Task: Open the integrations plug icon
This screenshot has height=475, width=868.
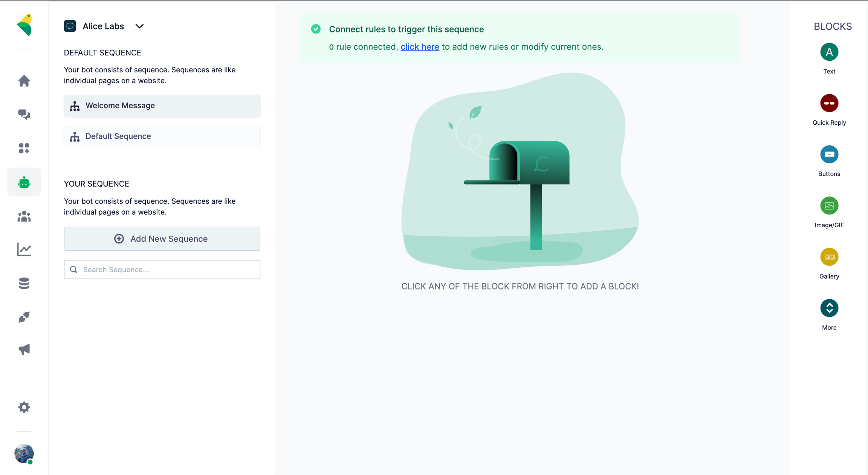Action: [24, 317]
